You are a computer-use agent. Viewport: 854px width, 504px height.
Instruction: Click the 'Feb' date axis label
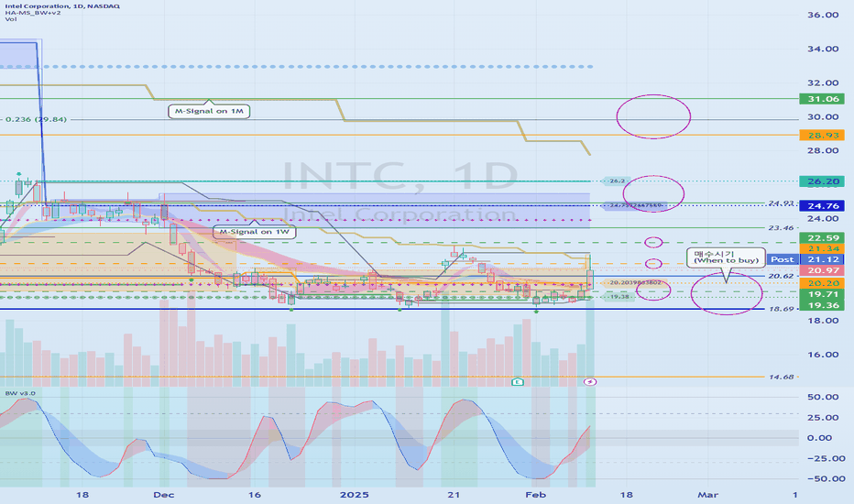tap(535, 495)
